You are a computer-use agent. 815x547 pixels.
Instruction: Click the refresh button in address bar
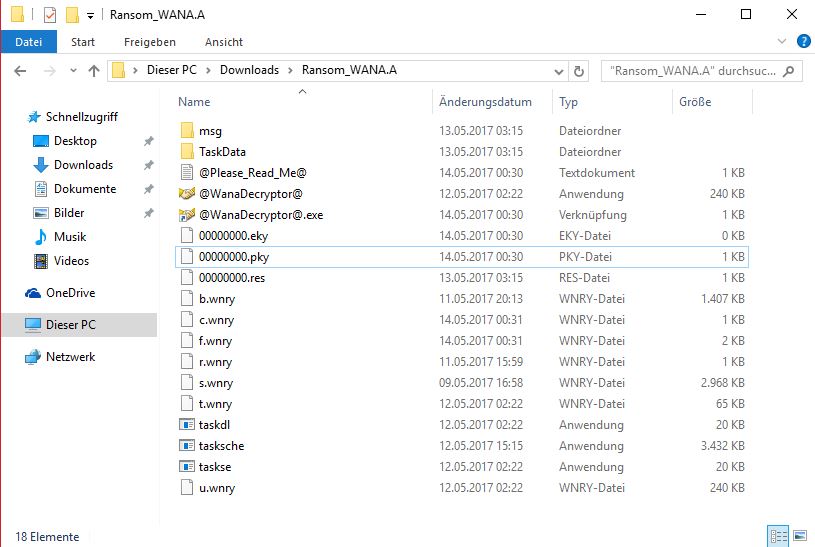[585, 71]
